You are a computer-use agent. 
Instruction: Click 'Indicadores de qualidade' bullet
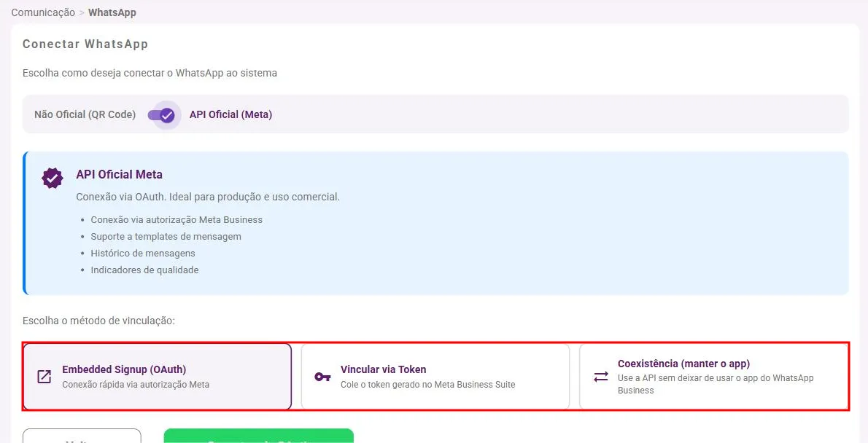(144, 270)
